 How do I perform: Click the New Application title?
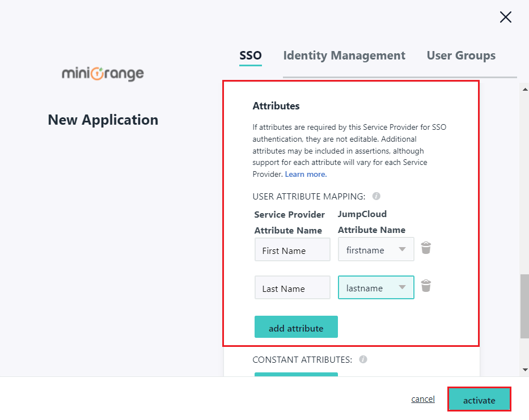(103, 120)
